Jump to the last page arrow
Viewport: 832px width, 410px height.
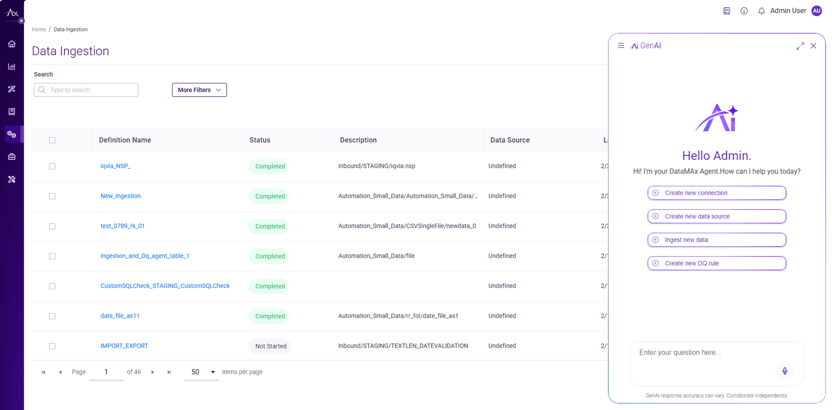(x=169, y=372)
